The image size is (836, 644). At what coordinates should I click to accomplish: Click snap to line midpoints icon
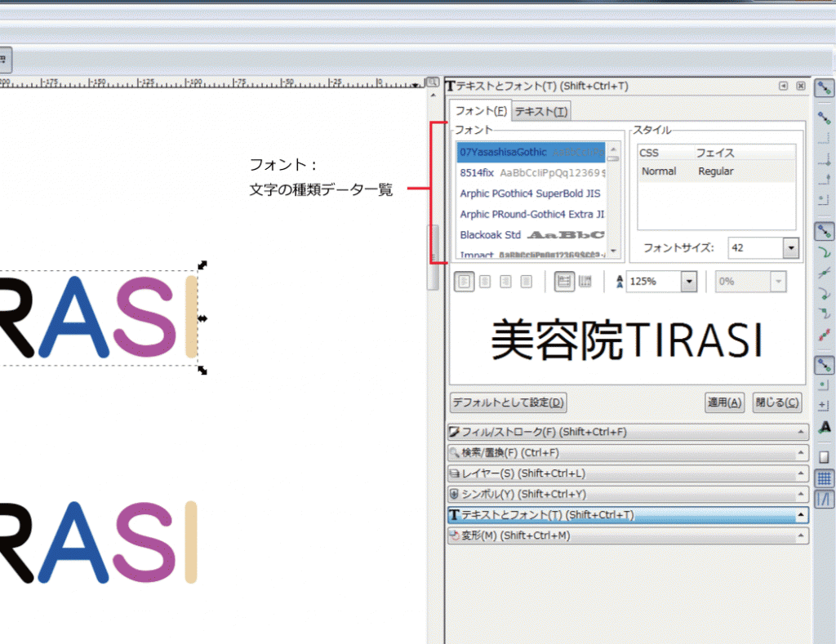tap(825, 335)
